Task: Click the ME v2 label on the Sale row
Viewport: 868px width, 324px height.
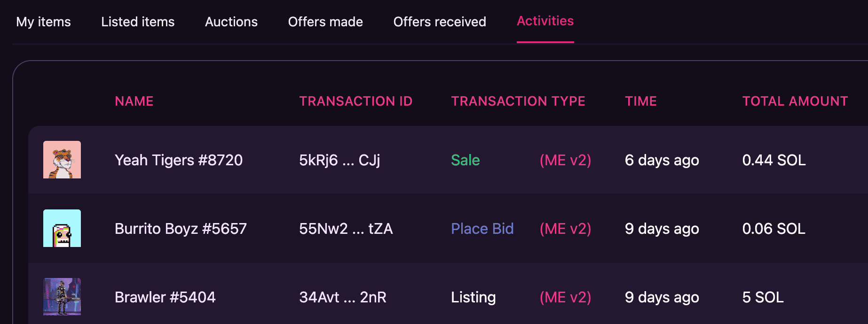Action: [565, 160]
